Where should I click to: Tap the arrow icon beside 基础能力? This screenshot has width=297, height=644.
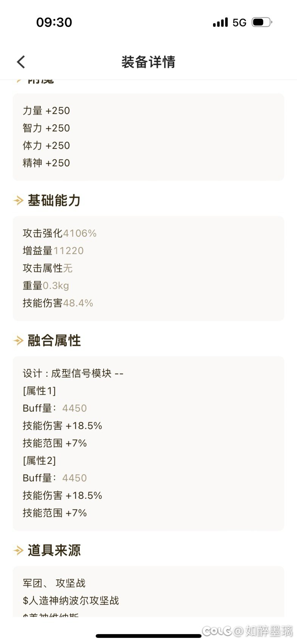[x=19, y=201]
